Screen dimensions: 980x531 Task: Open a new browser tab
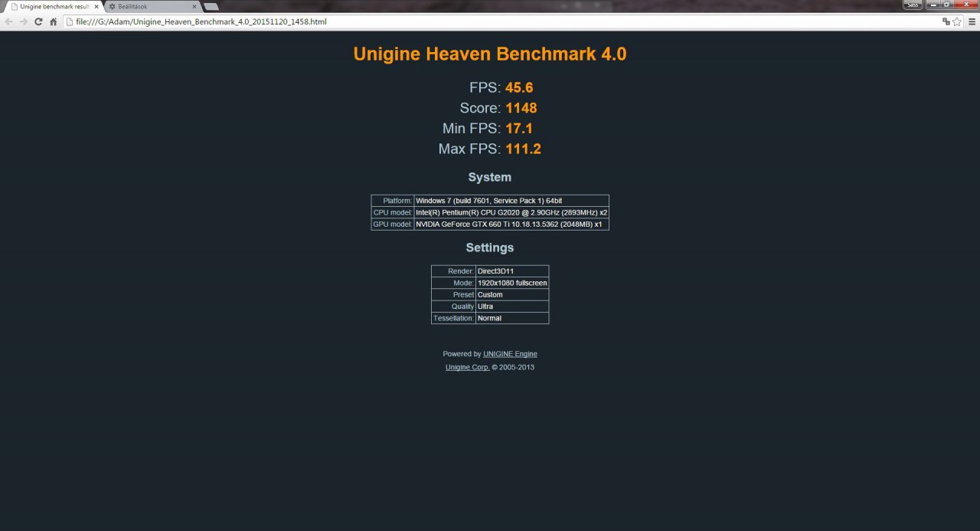click(x=211, y=6)
